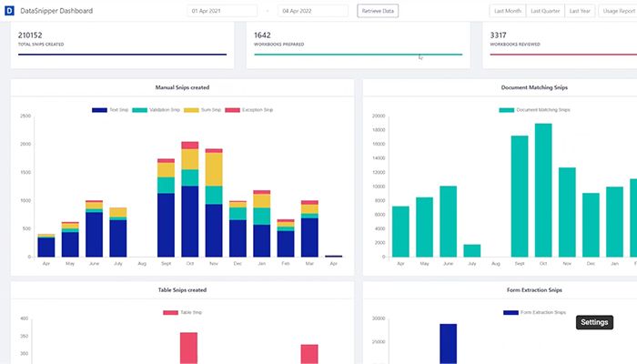Toggle Validation Snip legend swatch
This screenshot has width=637, height=364.
pyautogui.click(x=140, y=110)
